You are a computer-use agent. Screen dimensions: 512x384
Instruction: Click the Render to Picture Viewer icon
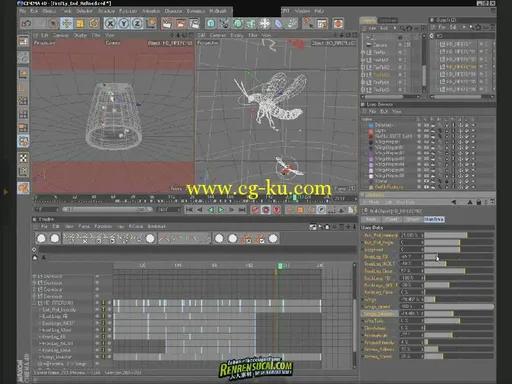coord(180,23)
